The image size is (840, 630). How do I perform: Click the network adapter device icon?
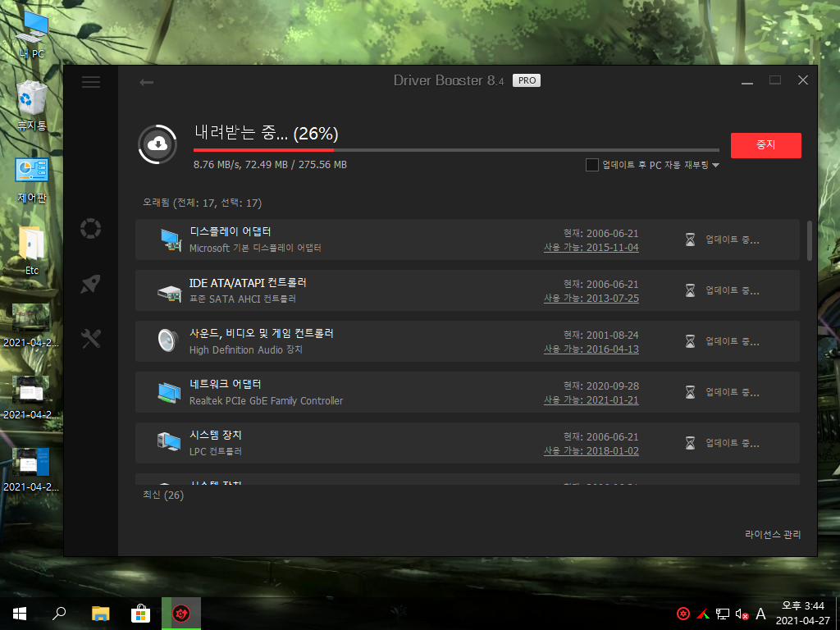coord(169,392)
